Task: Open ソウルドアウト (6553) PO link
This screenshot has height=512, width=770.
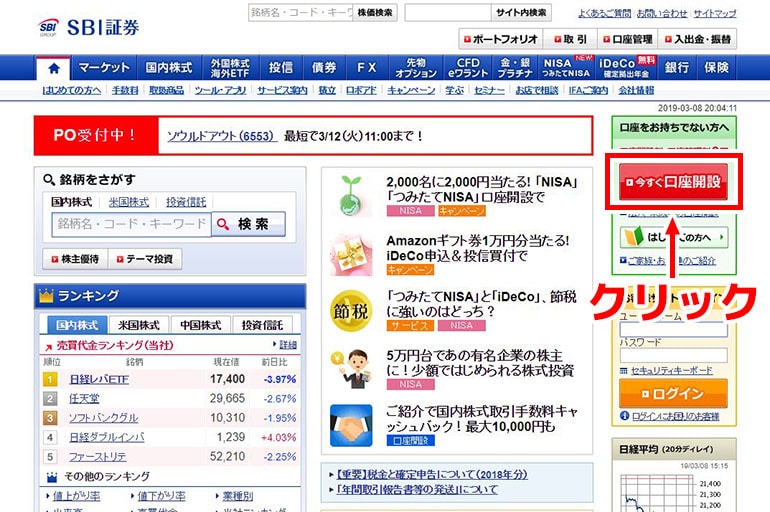Action: [x=222, y=136]
